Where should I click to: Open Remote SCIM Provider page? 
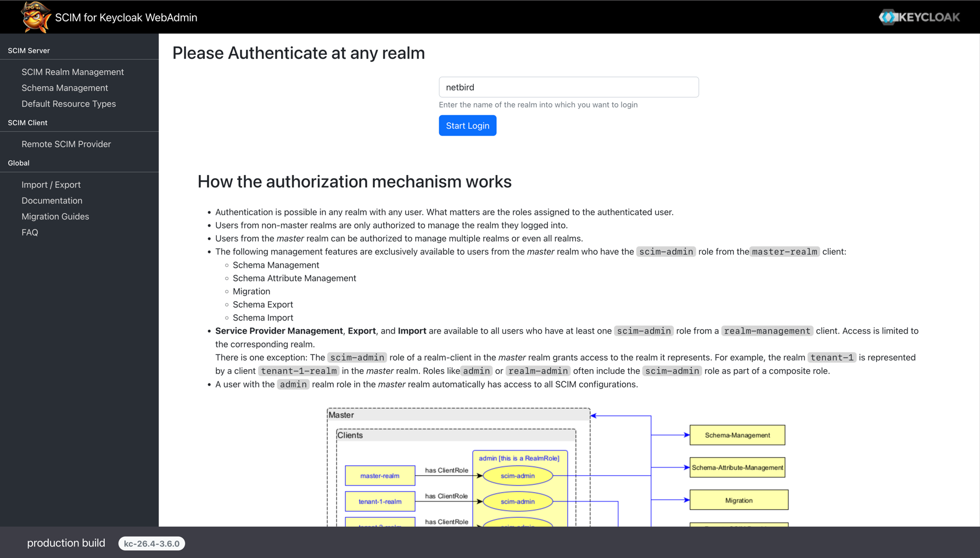point(66,144)
